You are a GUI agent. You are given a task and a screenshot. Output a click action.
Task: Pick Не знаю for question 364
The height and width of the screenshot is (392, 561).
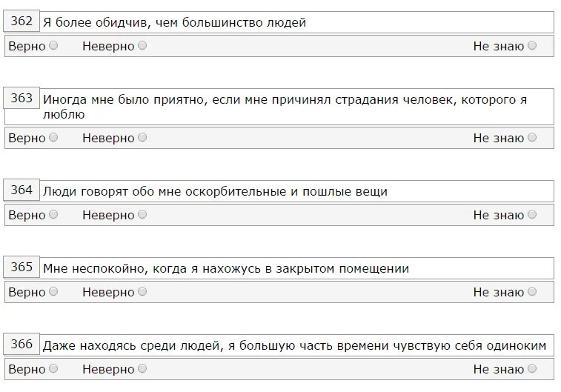tap(532, 214)
